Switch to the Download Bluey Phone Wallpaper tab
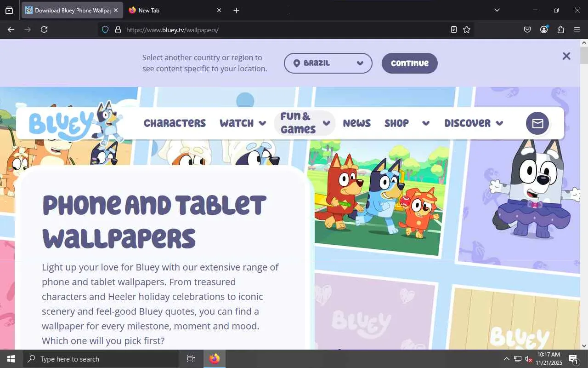This screenshot has height=368, width=588. click(73, 10)
